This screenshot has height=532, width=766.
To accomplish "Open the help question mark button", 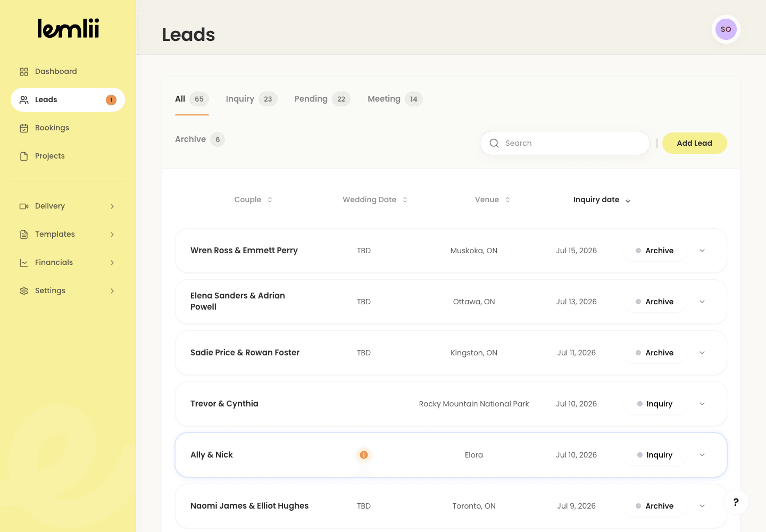I will pyautogui.click(x=736, y=502).
